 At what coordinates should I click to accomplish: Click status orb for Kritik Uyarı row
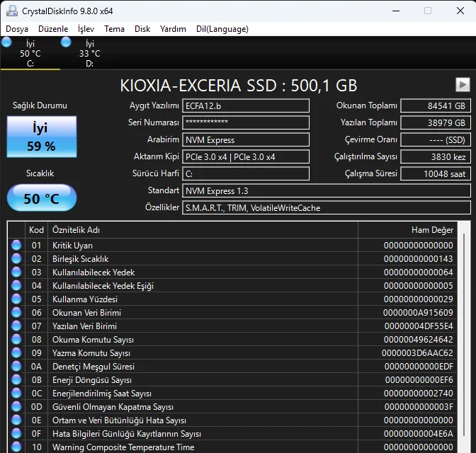pos(16,246)
